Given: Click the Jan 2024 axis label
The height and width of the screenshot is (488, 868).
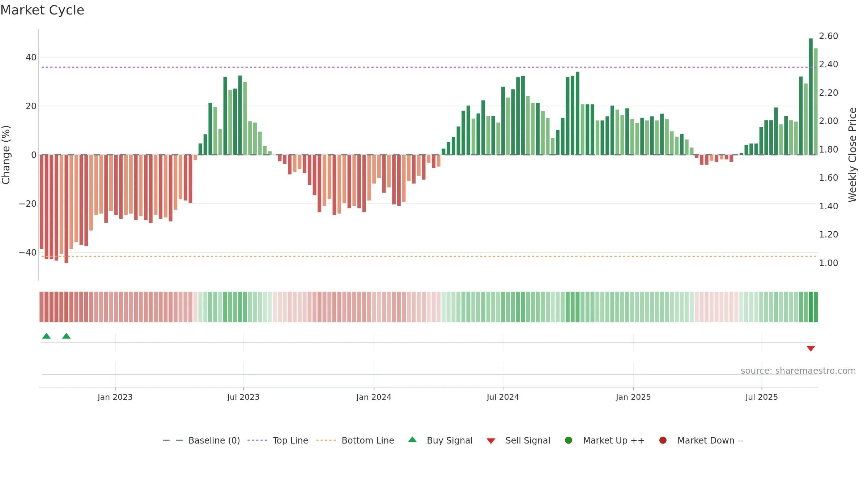Looking at the screenshot, I should click(x=374, y=397).
